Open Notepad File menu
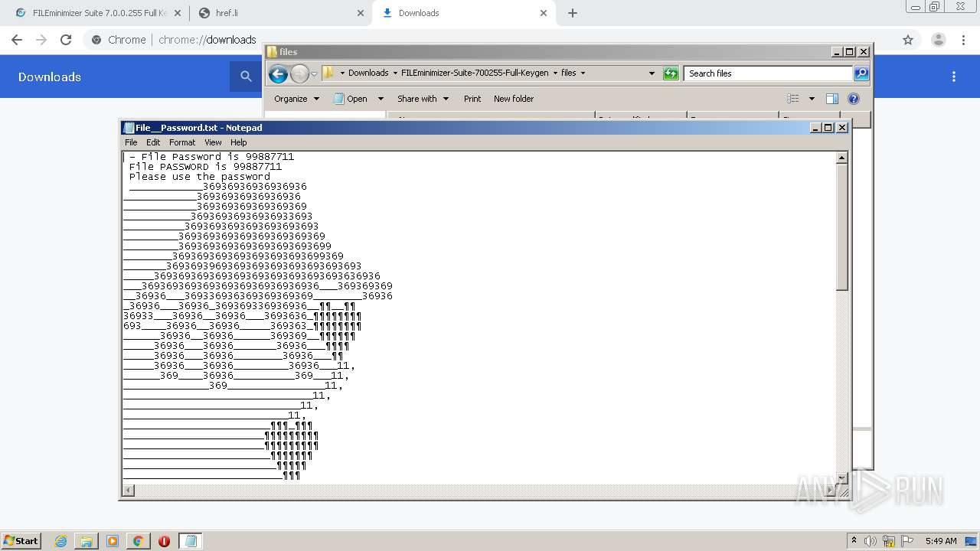 tap(131, 142)
